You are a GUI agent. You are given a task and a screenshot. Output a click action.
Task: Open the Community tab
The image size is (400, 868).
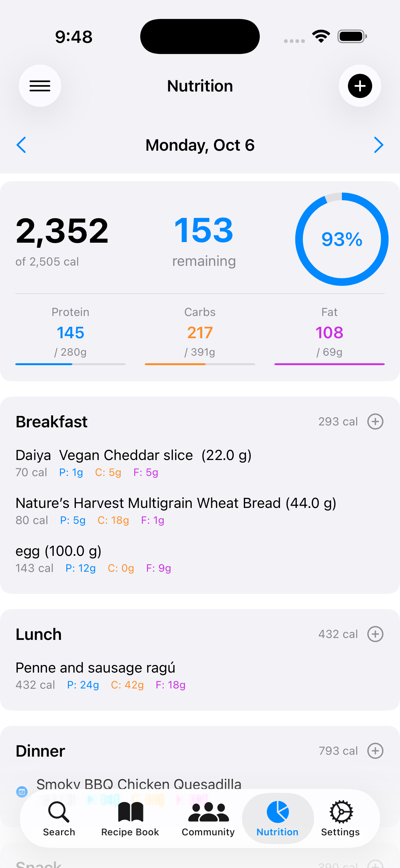[208, 819]
